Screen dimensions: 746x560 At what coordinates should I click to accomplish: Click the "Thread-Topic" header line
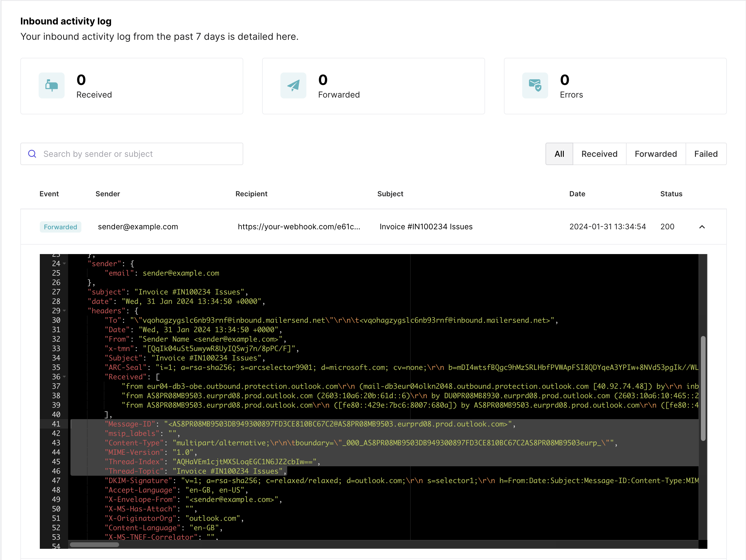(x=195, y=471)
